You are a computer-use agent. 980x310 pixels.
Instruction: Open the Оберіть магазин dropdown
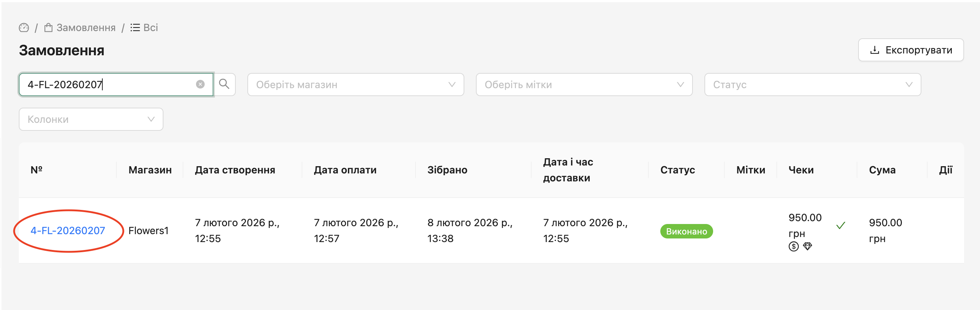point(355,84)
